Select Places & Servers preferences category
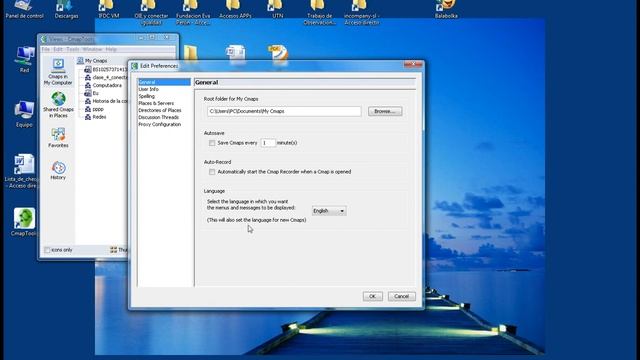The width and height of the screenshot is (640, 360). click(156, 103)
